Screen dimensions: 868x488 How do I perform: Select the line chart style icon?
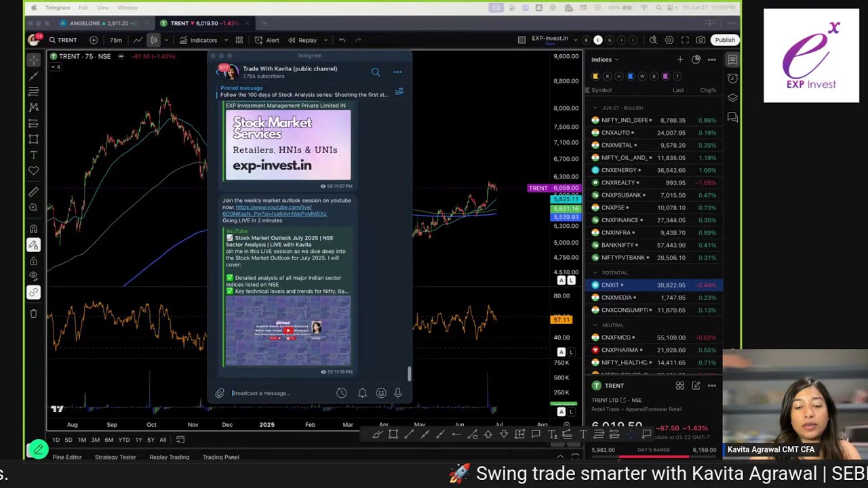point(138,40)
